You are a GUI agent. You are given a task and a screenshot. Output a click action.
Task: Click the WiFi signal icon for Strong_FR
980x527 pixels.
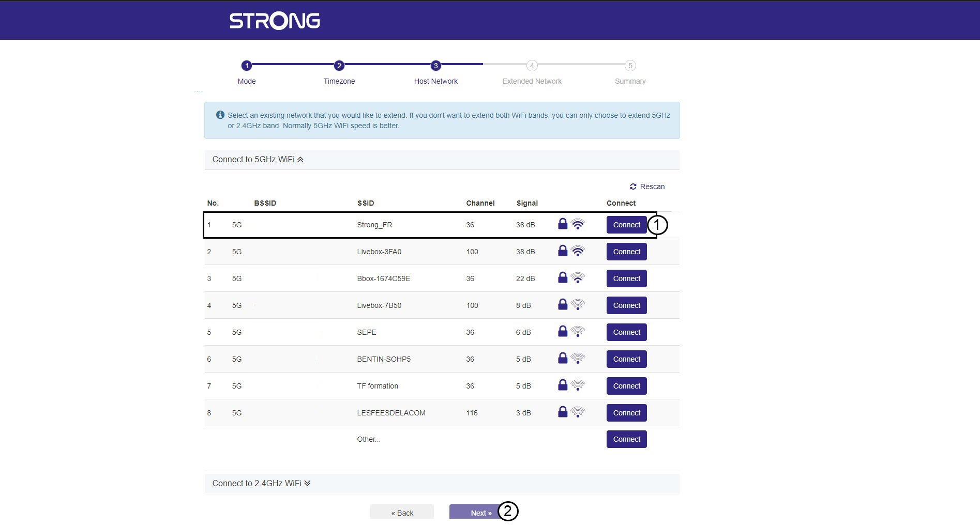(x=578, y=224)
